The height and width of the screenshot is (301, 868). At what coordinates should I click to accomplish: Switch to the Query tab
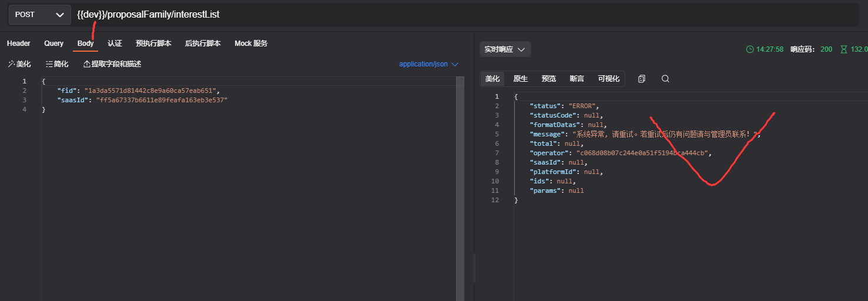pyautogui.click(x=53, y=44)
